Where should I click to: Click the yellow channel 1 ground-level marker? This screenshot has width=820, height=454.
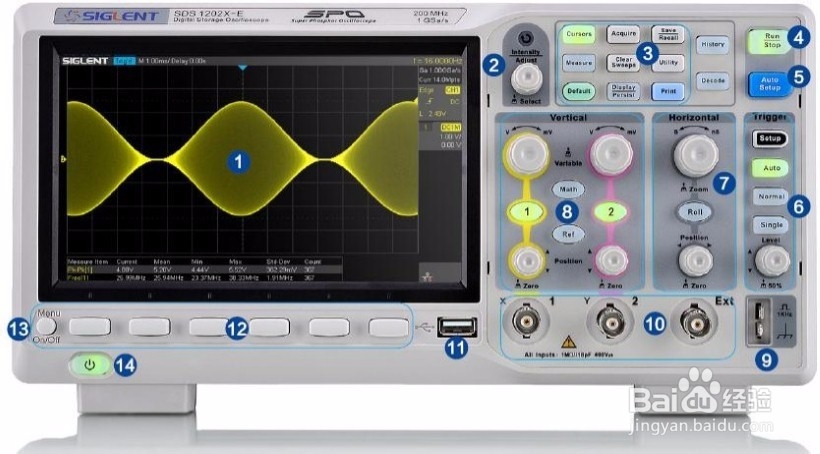64,158
